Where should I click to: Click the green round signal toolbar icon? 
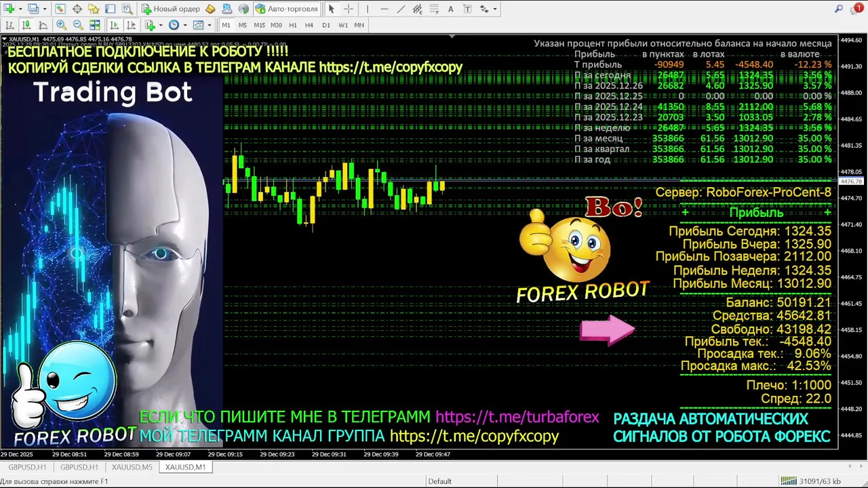click(243, 9)
